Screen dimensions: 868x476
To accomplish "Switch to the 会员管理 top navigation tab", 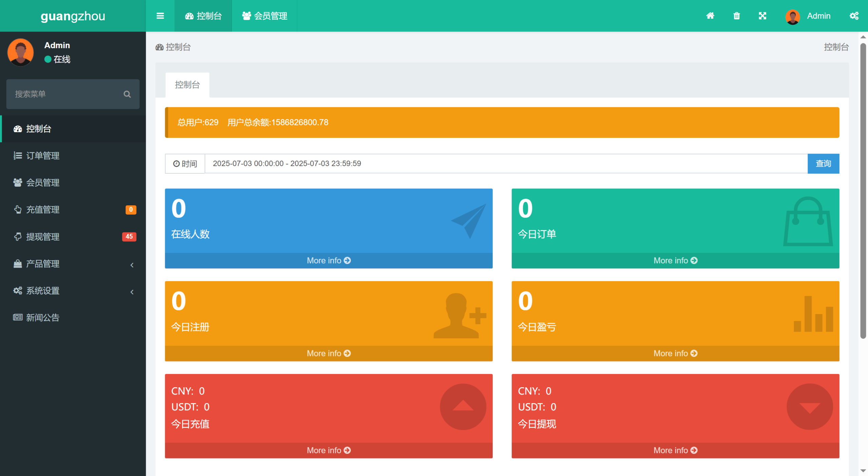I will [264, 16].
